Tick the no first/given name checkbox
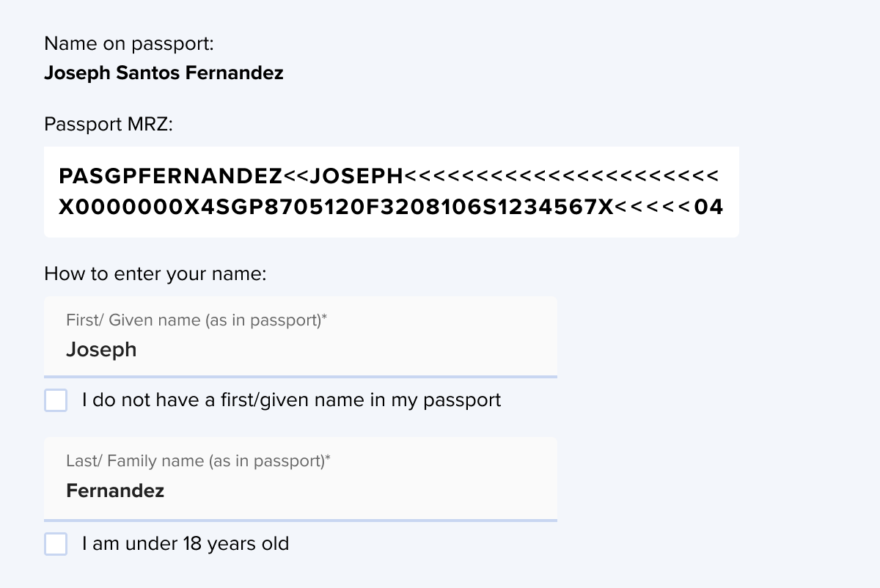Image resolution: width=880 pixels, height=588 pixels. (x=56, y=400)
